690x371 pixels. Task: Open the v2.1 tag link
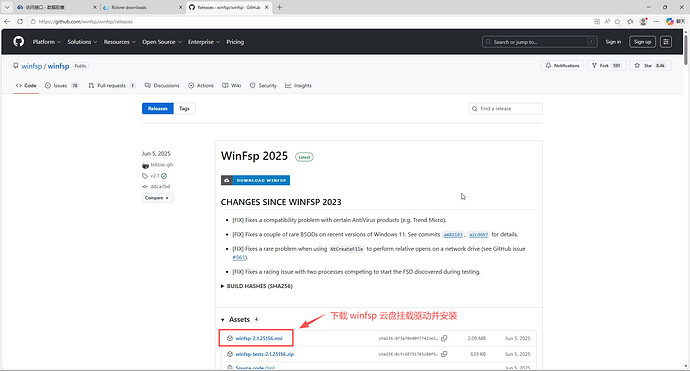coord(154,176)
